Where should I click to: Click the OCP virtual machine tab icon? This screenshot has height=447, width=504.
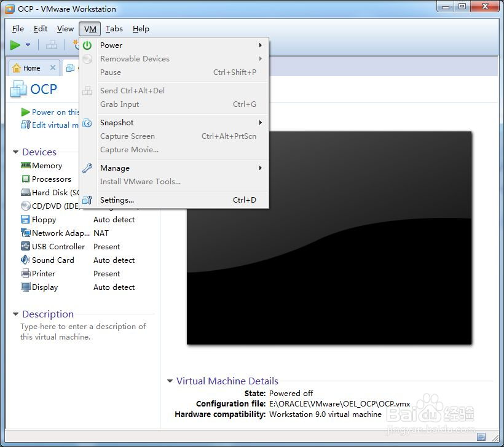point(70,68)
